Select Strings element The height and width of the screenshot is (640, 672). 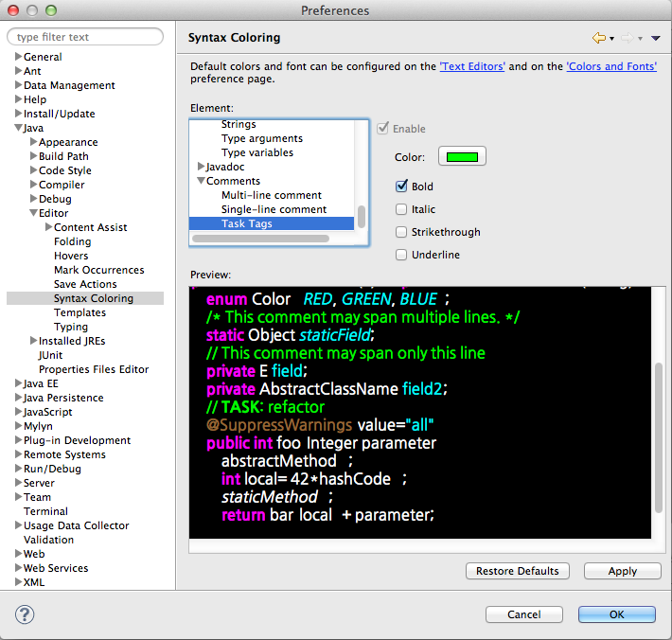pos(239,124)
